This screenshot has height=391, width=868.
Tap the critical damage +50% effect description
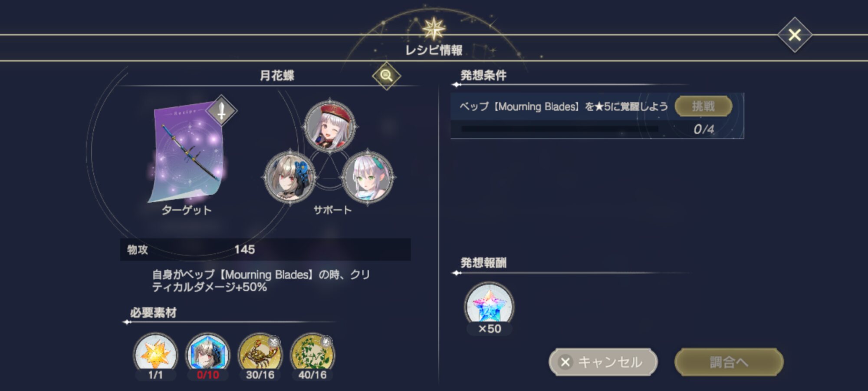(261, 281)
